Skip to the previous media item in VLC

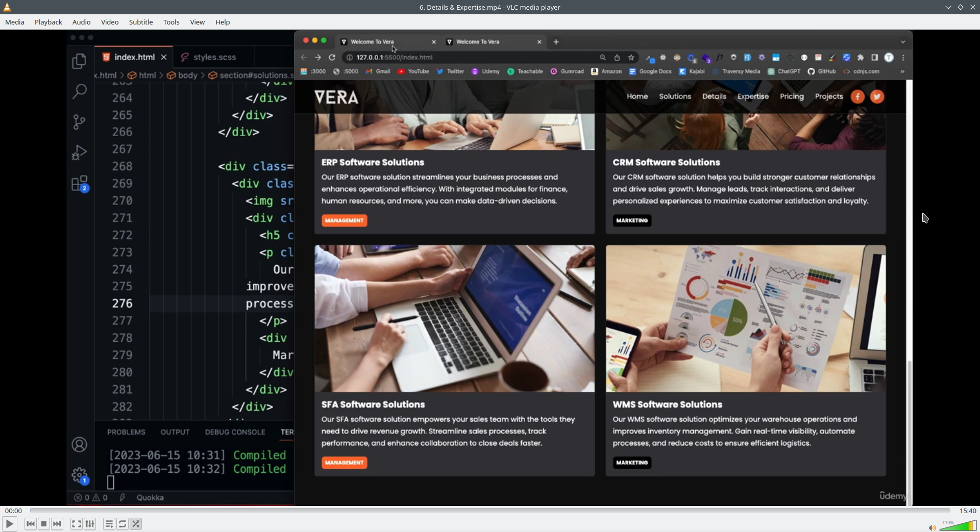pyautogui.click(x=31, y=524)
